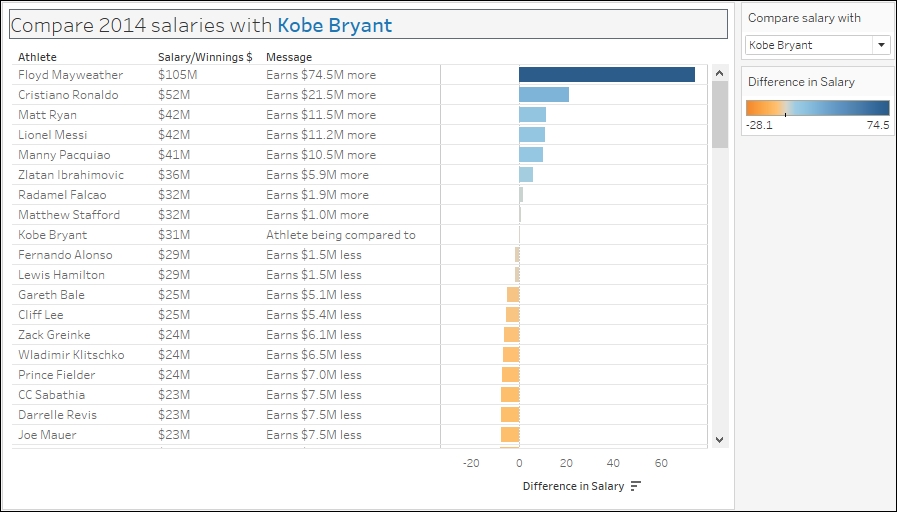Select Prince Fielder's orange bar
This screenshot has width=897, height=512.
511,375
